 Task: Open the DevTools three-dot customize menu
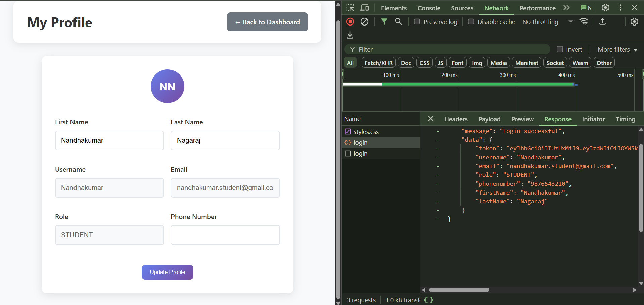[x=620, y=8]
